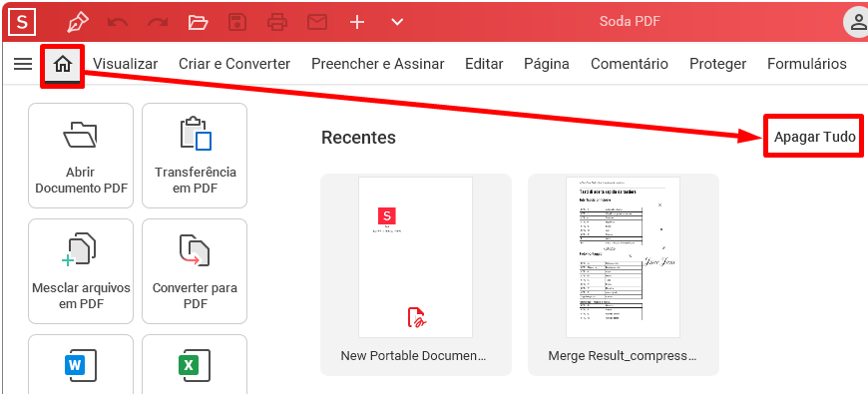
Task: Undo the last action
Action: (118, 22)
